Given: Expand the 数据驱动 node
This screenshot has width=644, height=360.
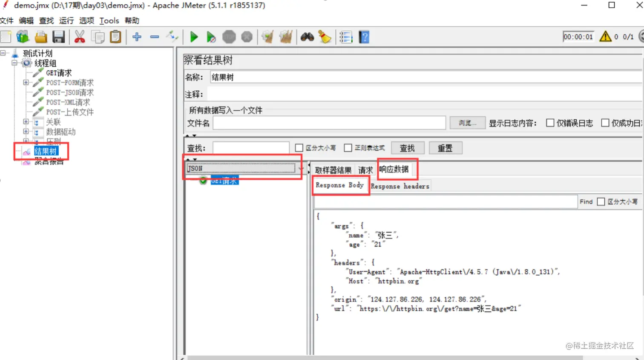Looking at the screenshot, I should [x=26, y=131].
